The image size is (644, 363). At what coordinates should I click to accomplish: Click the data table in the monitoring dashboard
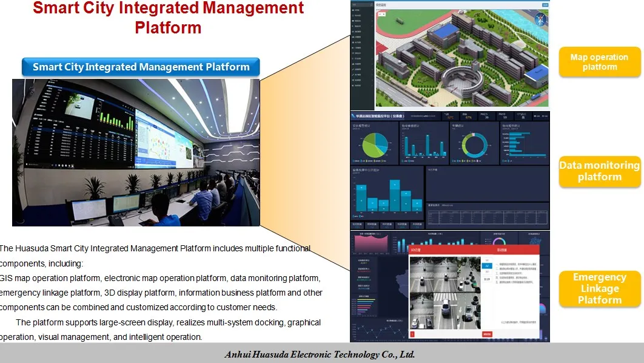click(x=488, y=217)
